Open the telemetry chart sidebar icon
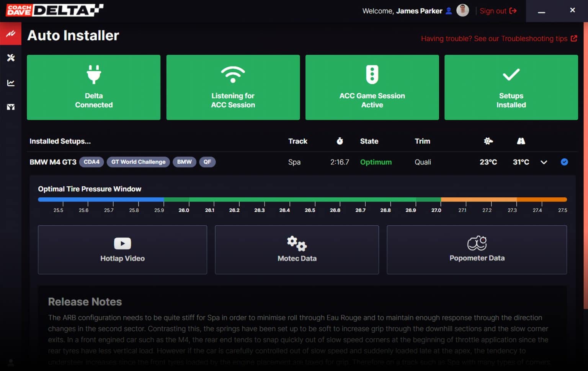This screenshot has width=588, height=371. point(11,83)
